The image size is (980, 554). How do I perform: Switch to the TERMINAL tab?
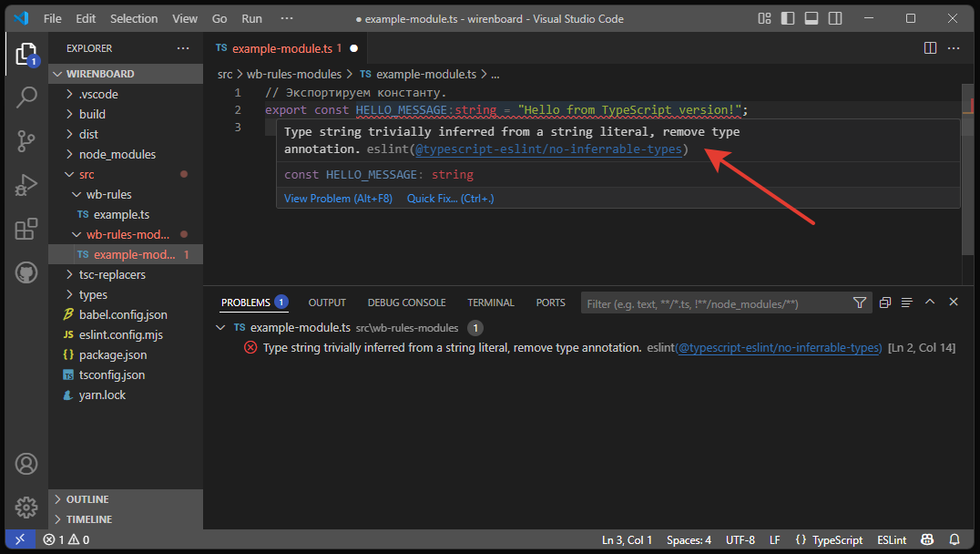tap(491, 303)
